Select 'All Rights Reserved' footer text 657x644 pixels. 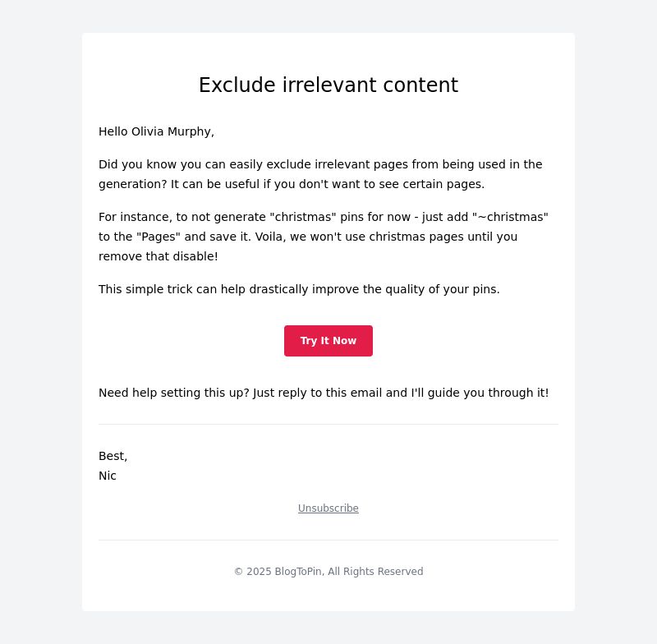click(375, 572)
